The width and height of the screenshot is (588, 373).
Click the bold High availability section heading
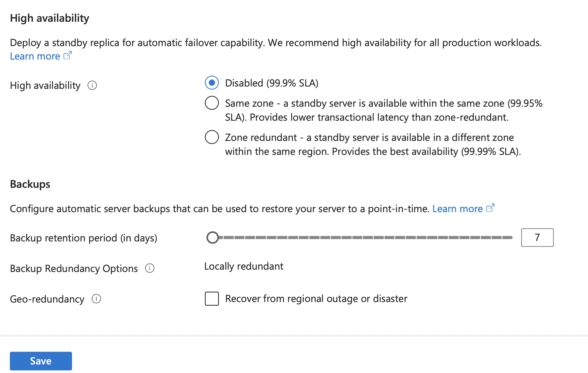49,18
